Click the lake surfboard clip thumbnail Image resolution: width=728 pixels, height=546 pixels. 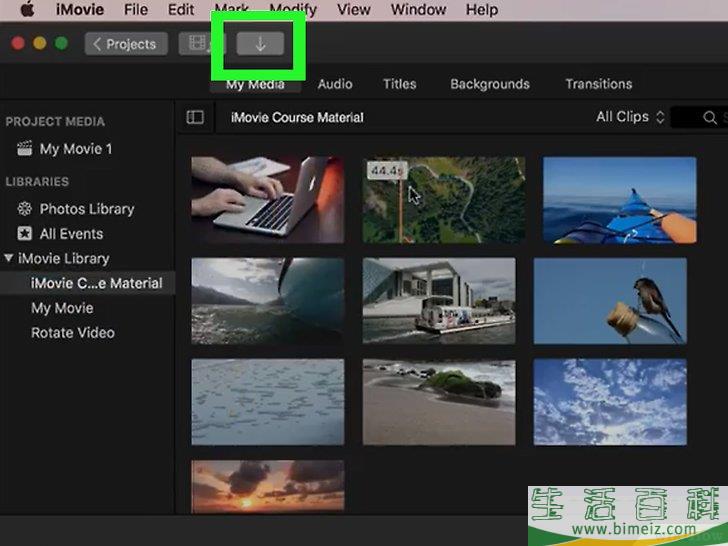coord(268,301)
